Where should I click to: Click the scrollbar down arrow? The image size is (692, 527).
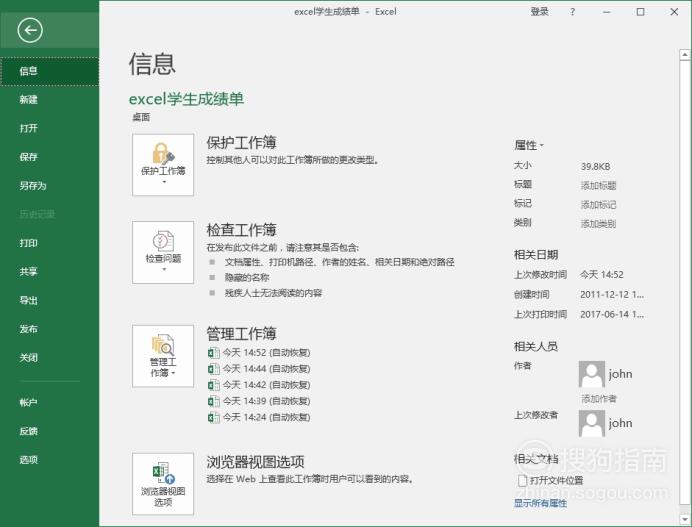pos(684,519)
